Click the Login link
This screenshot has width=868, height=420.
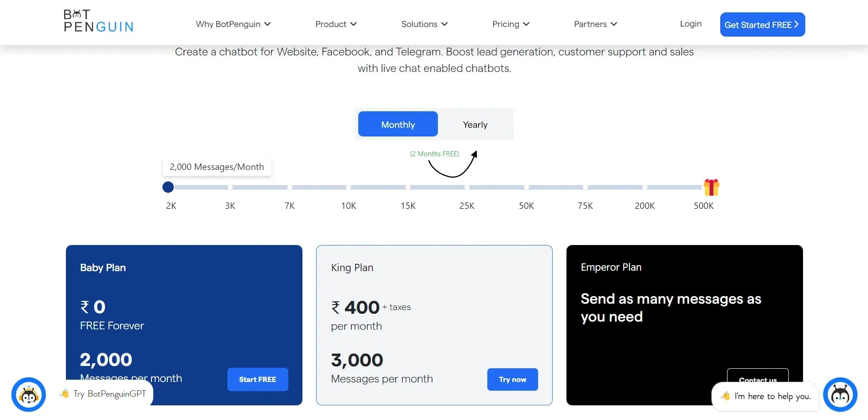690,24
